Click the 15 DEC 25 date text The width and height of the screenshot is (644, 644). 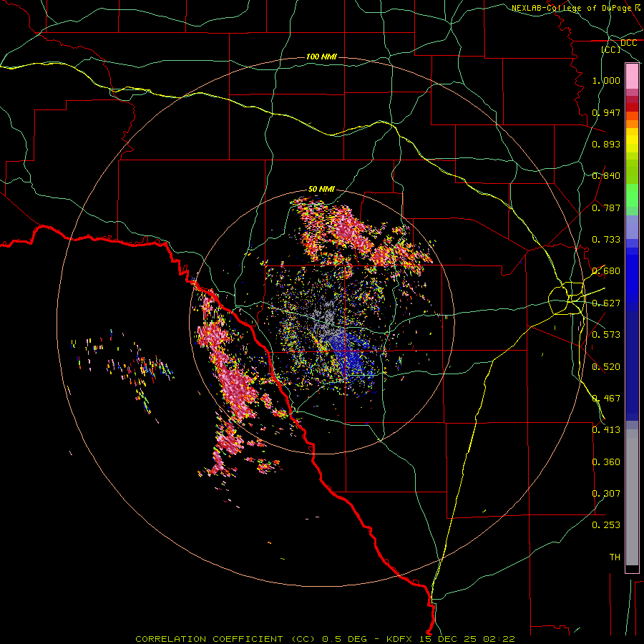(448, 639)
